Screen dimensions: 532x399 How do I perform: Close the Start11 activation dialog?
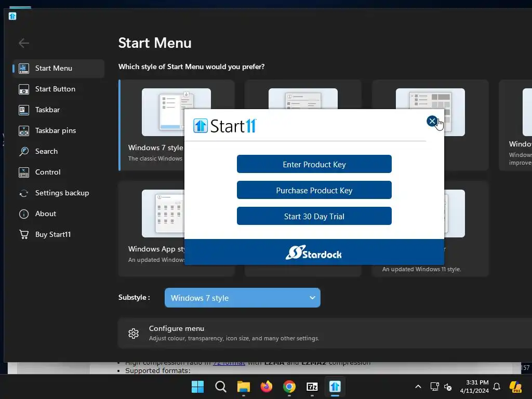[x=432, y=121]
